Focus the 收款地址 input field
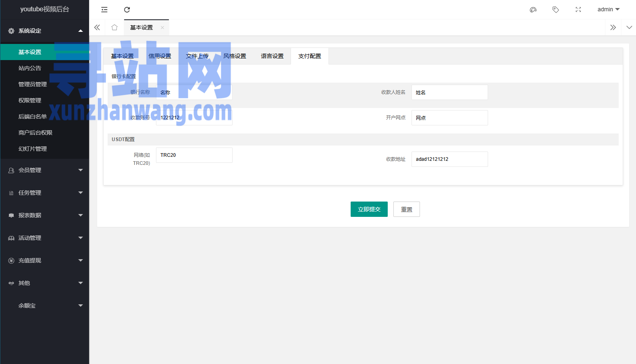 (450, 159)
